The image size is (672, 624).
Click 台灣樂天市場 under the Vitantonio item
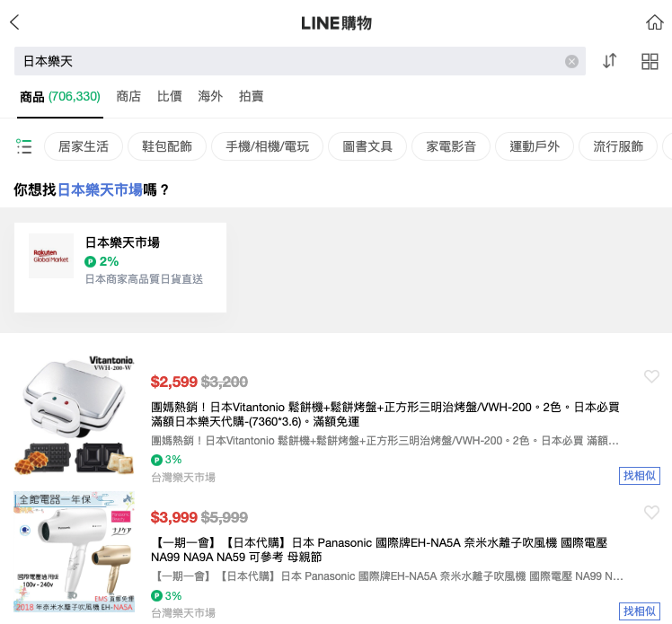pos(183,478)
